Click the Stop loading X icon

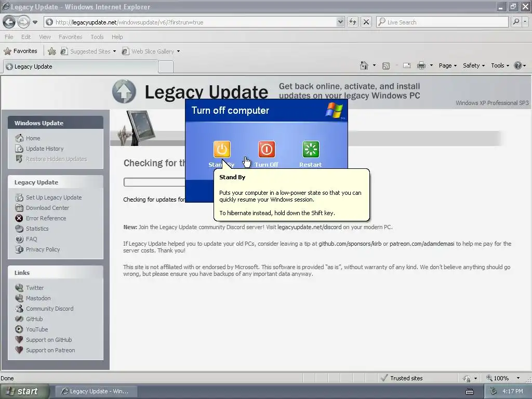pyautogui.click(x=366, y=22)
